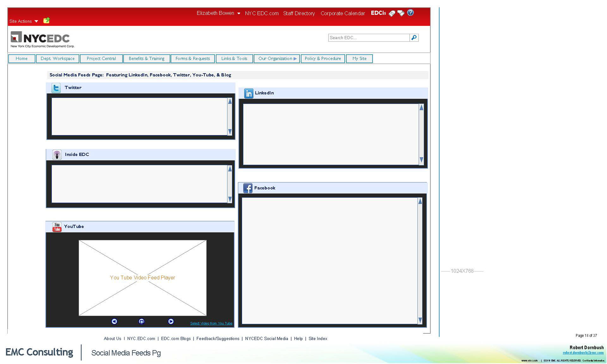The image size is (607, 364).
Task: Click the Twitter bird icon
Action: (56, 88)
